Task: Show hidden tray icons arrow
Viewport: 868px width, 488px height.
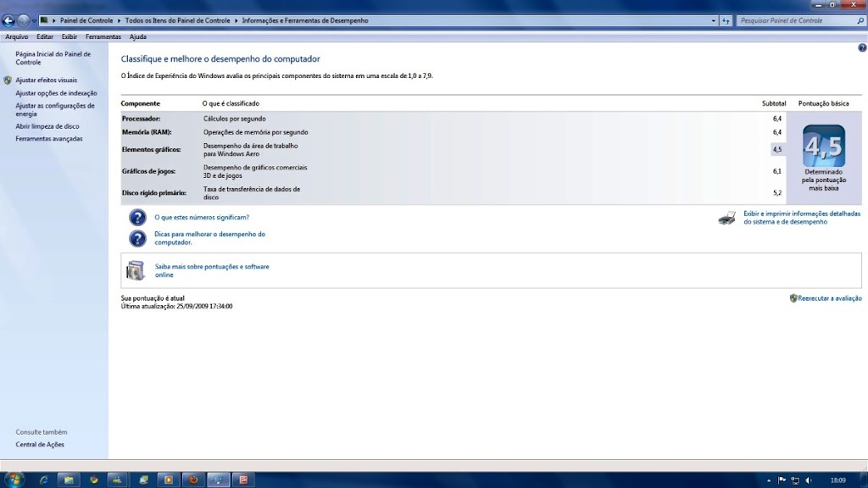Action: [768, 480]
